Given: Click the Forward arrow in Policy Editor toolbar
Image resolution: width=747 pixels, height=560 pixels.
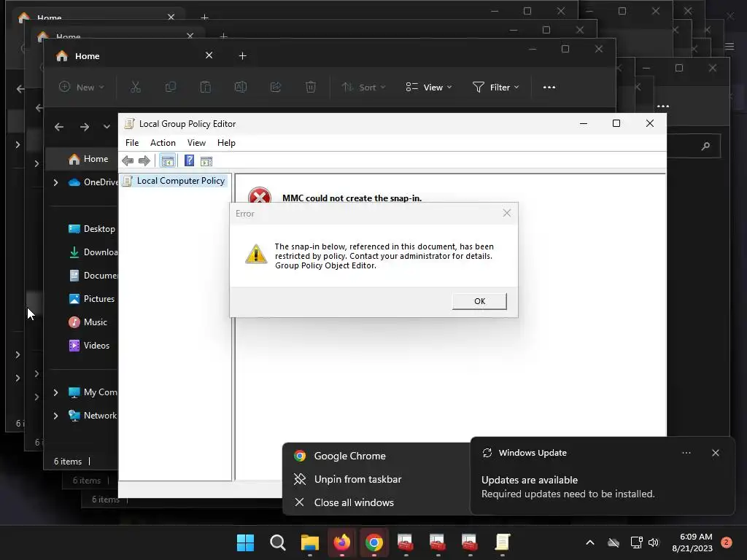Looking at the screenshot, I should (144, 161).
